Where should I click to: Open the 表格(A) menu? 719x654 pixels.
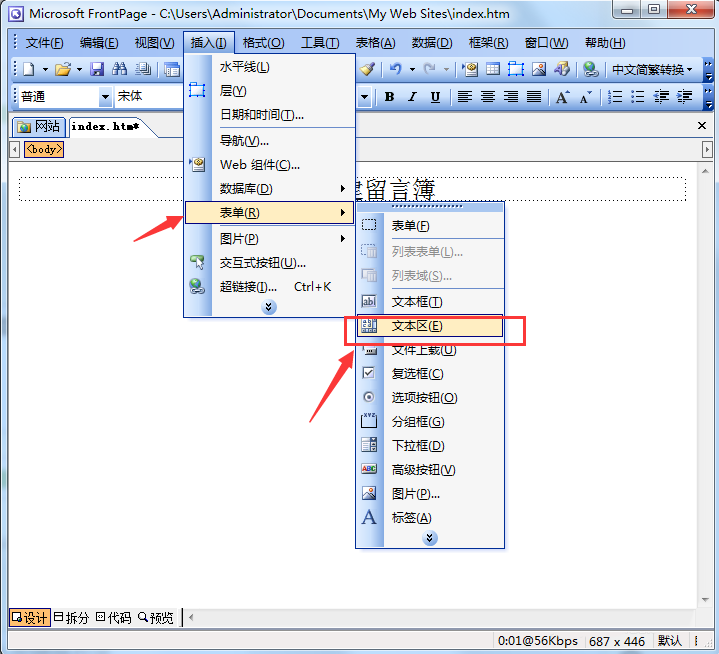[x=376, y=43]
